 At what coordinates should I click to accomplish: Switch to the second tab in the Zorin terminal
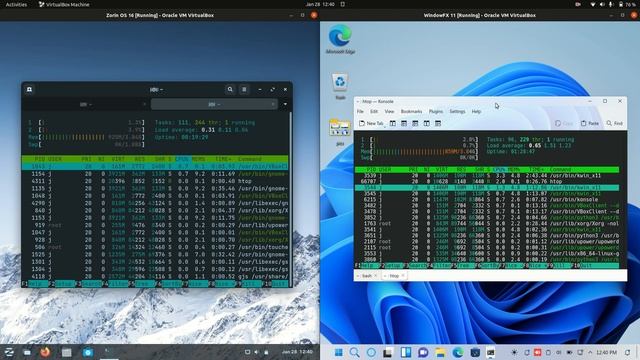click(x=214, y=104)
